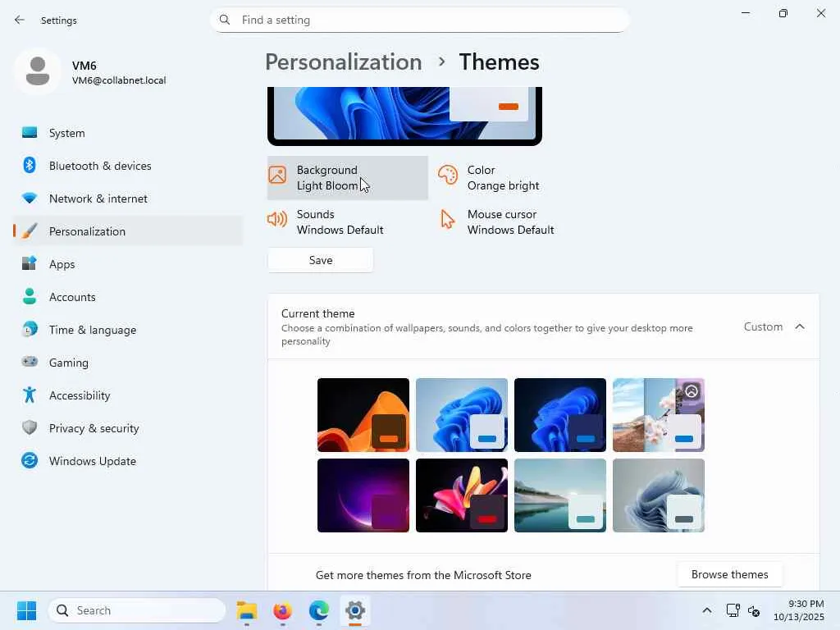
Task: Open the VM6 user profile avatar
Action: coord(38,71)
